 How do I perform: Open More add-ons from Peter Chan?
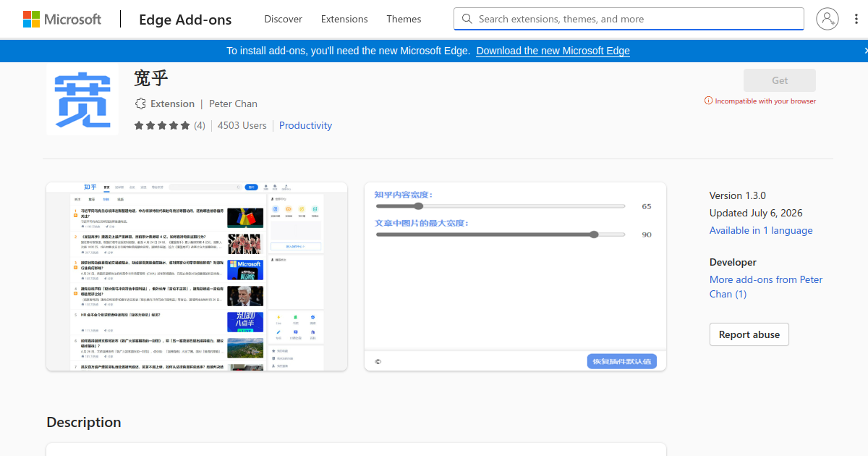pos(766,287)
